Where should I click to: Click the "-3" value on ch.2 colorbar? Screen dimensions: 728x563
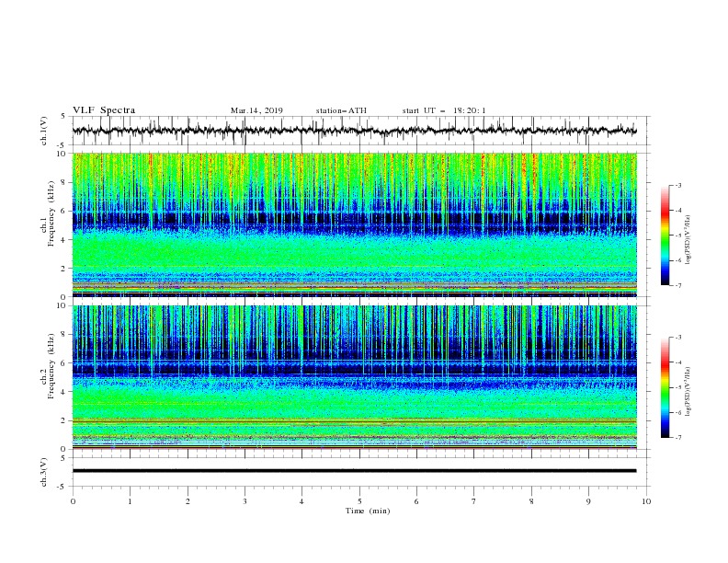677,338
